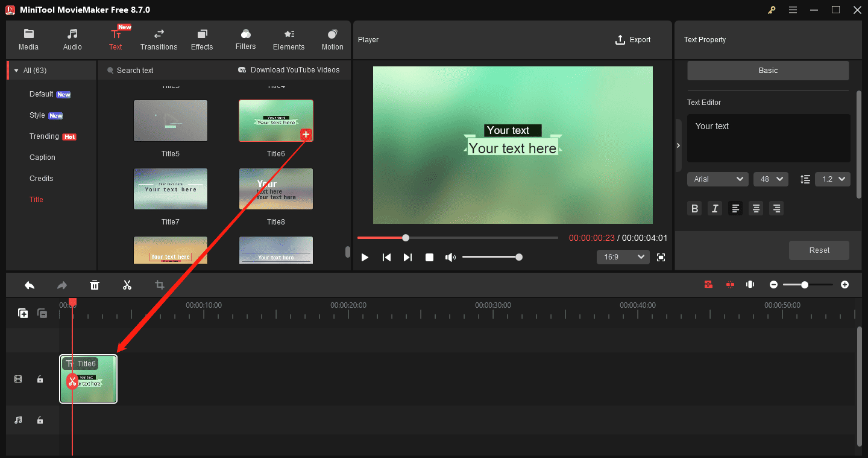The width and height of the screenshot is (868, 458).
Task: Select the Basic property tab
Action: coord(768,71)
